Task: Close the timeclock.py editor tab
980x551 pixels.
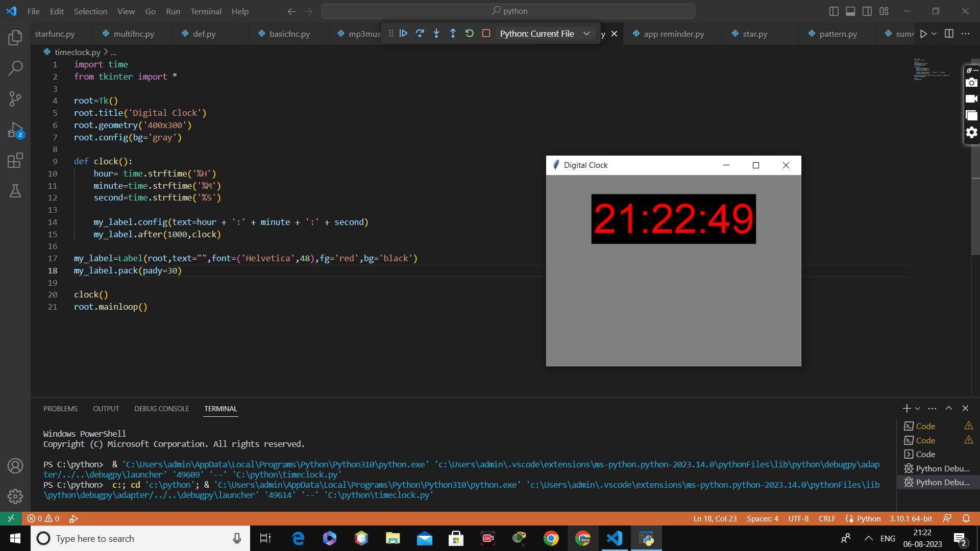Action: click(x=614, y=34)
